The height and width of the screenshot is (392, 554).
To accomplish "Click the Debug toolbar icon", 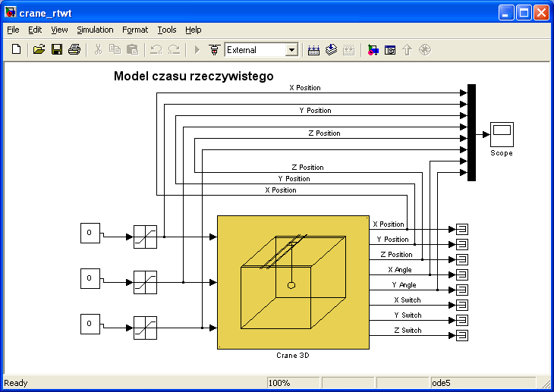I will (425, 50).
